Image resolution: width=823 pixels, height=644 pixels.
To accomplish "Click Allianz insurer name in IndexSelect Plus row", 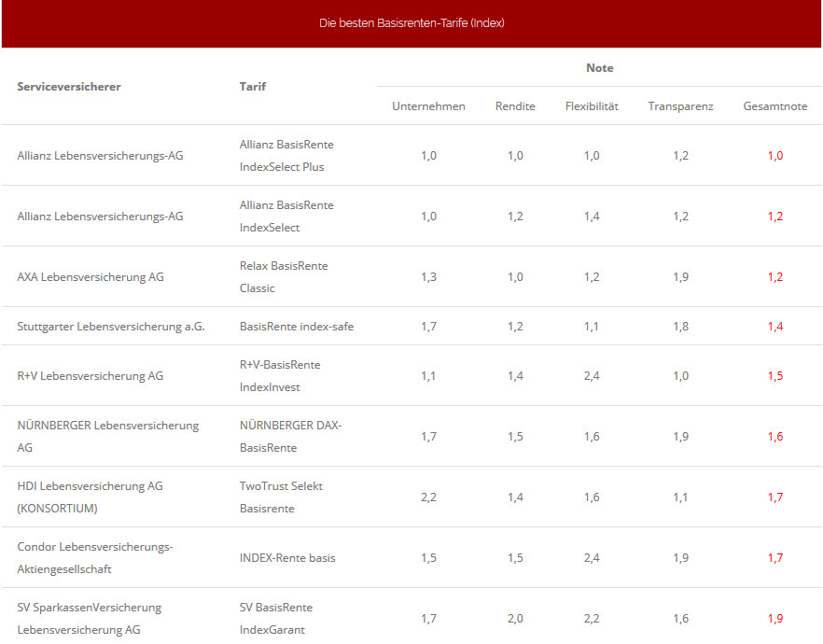I will coord(100,156).
